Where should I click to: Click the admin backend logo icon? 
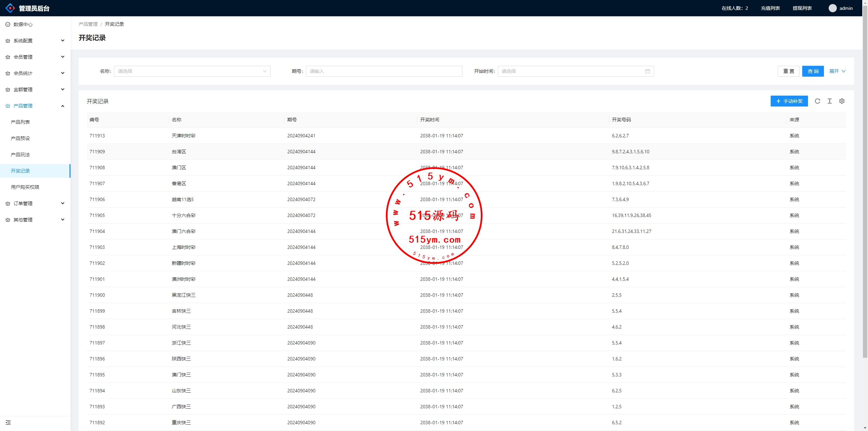click(10, 8)
